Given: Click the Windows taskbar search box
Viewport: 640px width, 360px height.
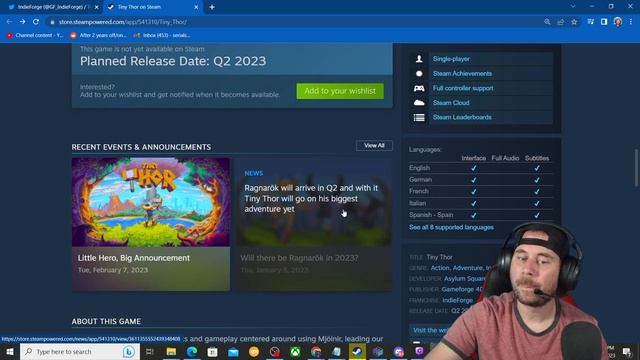Looking at the screenshot, I should (x=80, y=351).
